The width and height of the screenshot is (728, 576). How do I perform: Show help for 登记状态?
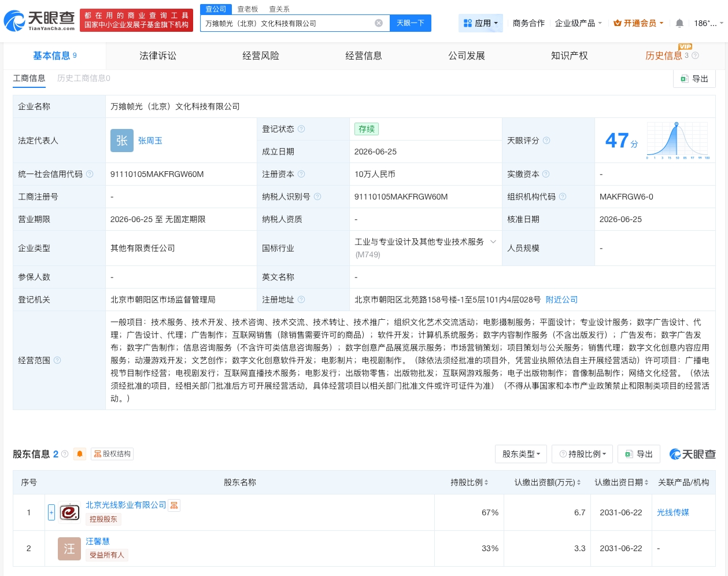[x=301, y=129]
